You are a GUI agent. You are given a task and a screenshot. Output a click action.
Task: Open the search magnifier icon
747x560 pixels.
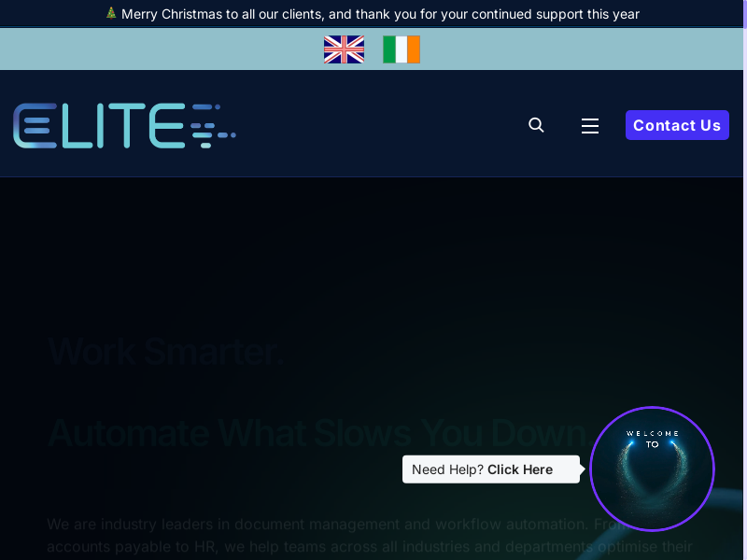pos(536,125)
